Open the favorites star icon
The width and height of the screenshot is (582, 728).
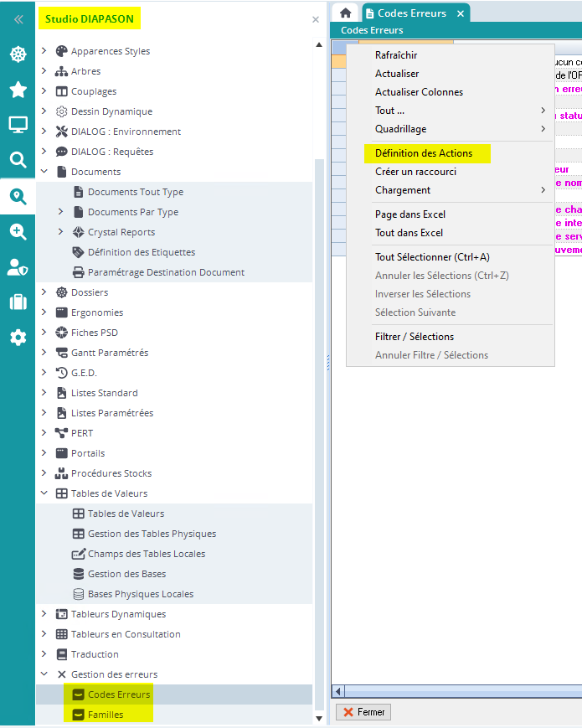[x=18, y=90]
